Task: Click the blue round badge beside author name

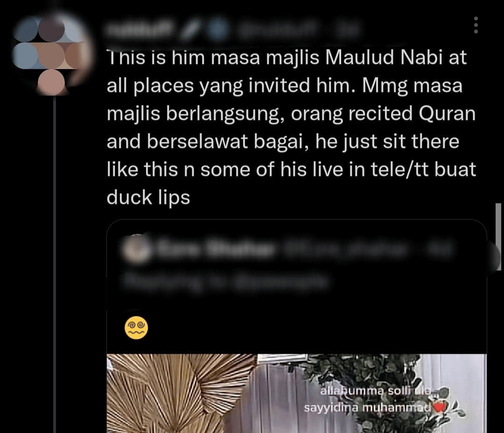Action: 217,30
